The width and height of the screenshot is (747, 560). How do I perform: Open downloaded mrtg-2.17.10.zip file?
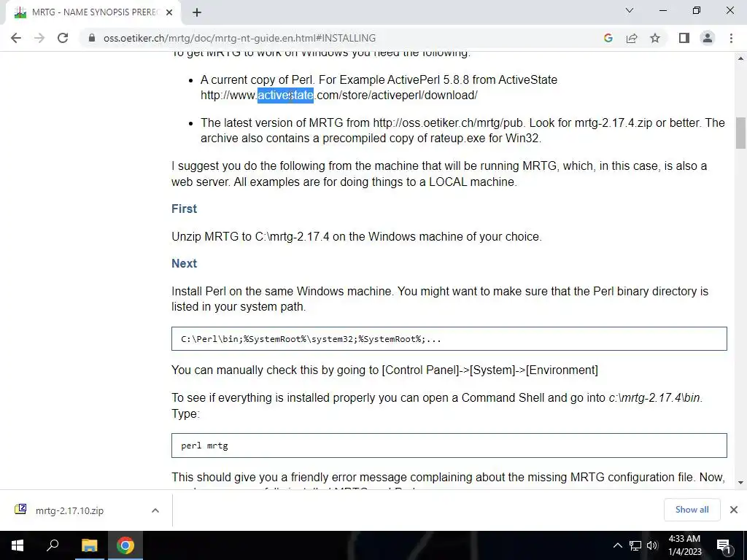pos(69,510)
